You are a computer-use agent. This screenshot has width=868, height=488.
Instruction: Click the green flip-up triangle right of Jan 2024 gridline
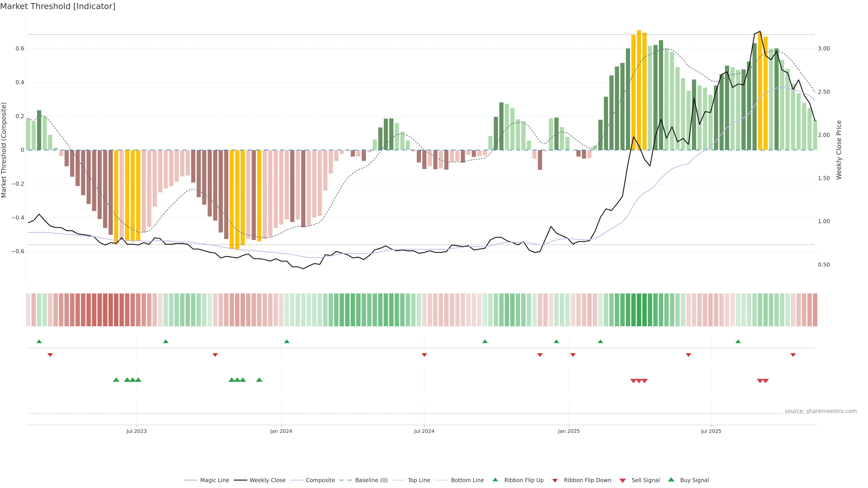pyautogui.click(x=287, y=342)
